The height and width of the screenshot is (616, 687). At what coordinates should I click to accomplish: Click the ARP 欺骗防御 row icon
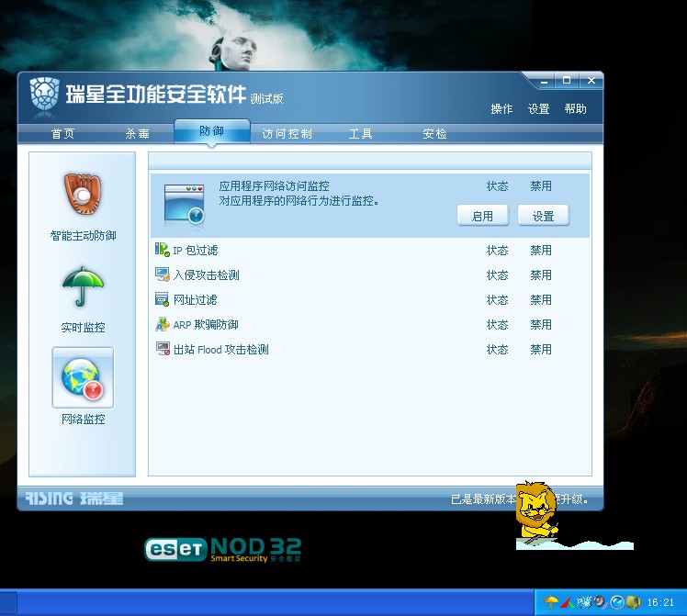(163, 324)
